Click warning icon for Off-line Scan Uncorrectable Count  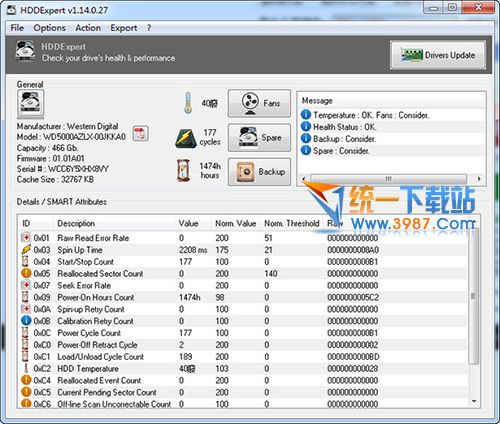pyautogui.click(x=26, y=404)
